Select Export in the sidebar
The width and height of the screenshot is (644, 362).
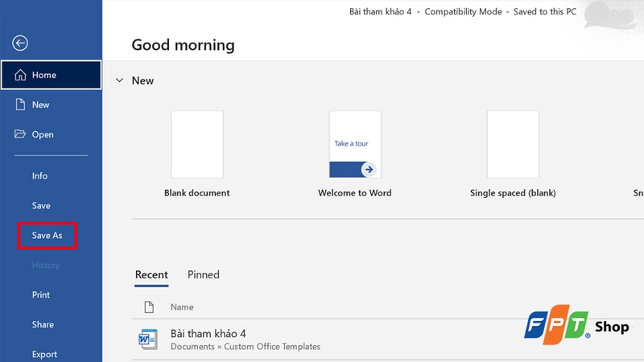tap(44, 354)
